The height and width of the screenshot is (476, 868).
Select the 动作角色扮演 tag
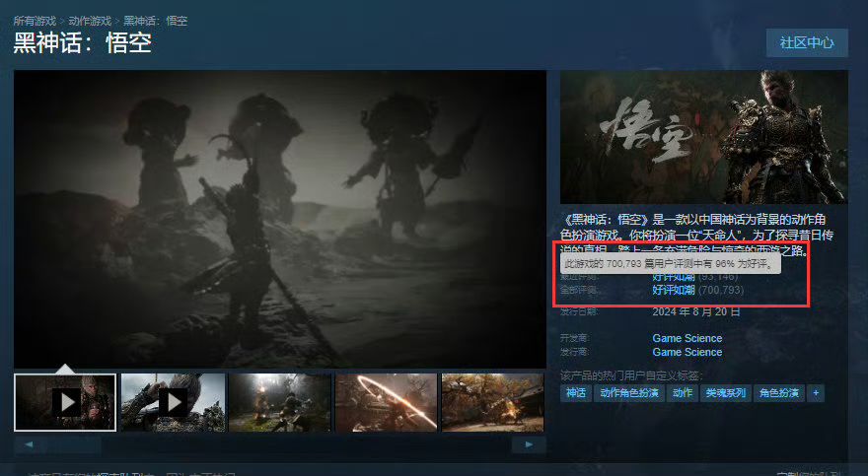[x=629, y=393]
